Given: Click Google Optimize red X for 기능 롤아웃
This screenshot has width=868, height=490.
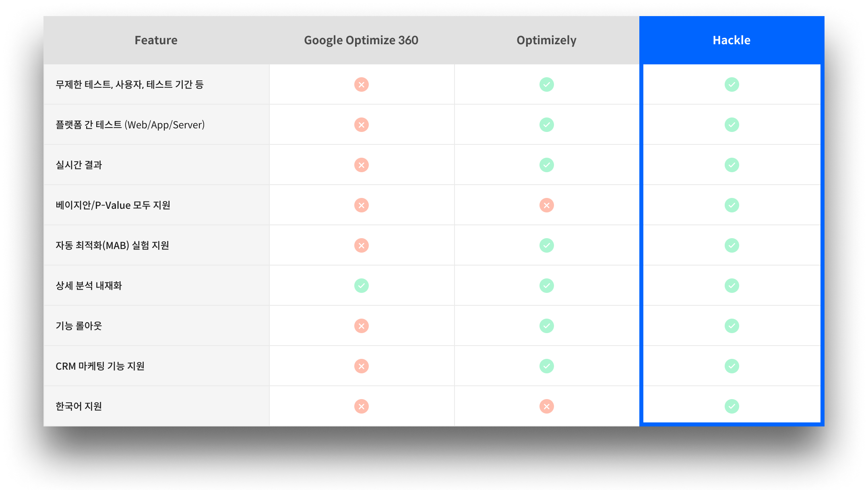Looking at the screenshot, I should (x=361, y=326).
